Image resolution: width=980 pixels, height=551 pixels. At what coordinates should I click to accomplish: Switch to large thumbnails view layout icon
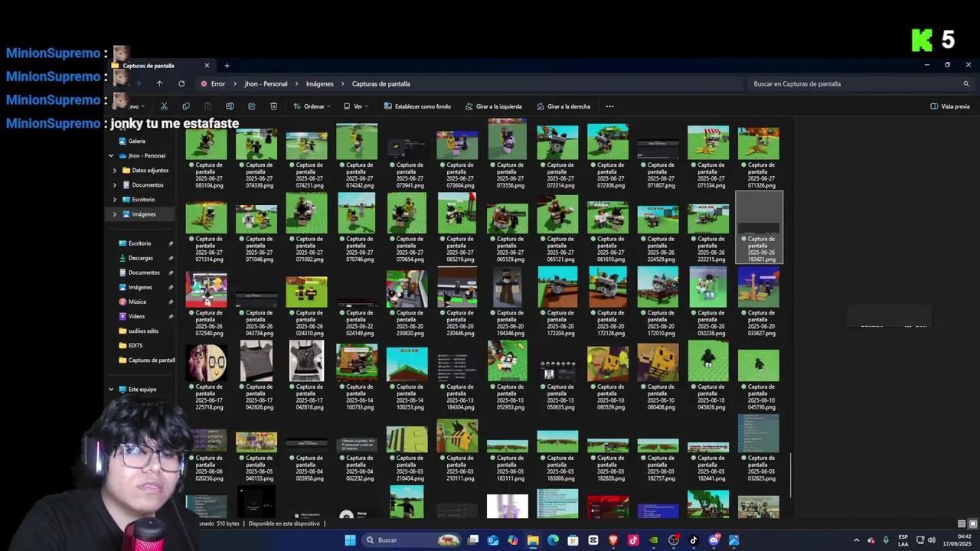(972, 524)
